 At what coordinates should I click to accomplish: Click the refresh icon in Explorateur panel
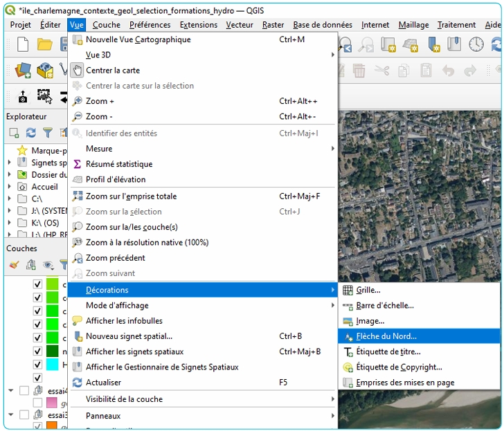pos(30,132)
